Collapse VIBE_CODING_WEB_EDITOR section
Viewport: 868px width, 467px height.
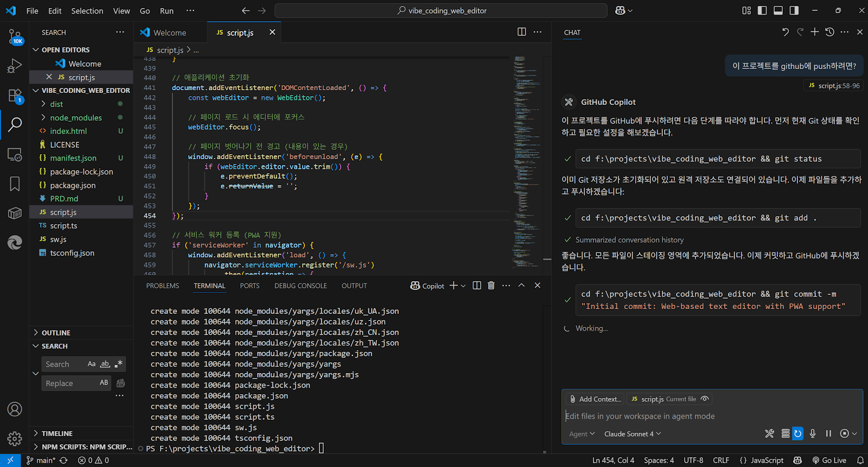pyautogui.click(x=86, y=90)
